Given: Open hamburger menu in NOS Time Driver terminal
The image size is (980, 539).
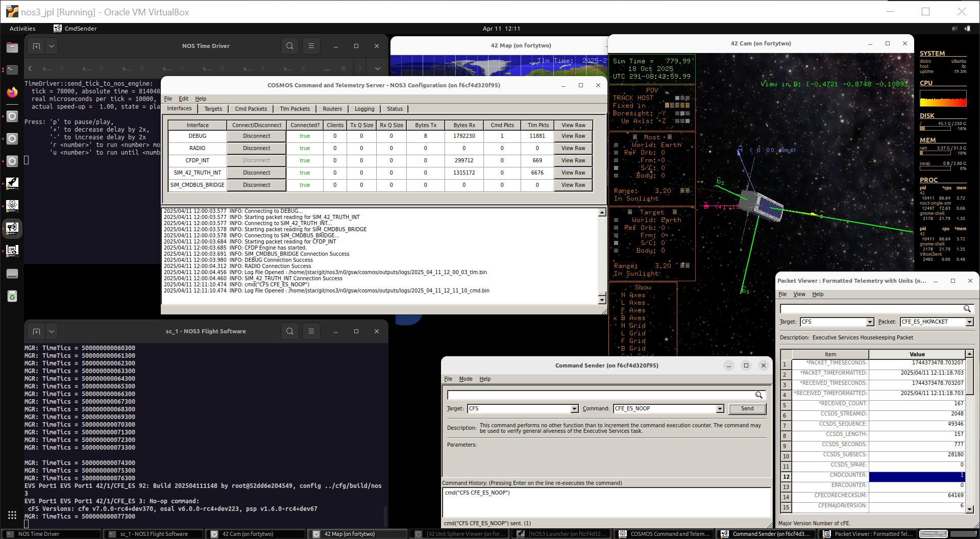Looking at the screenshot, I should (311, 46).
